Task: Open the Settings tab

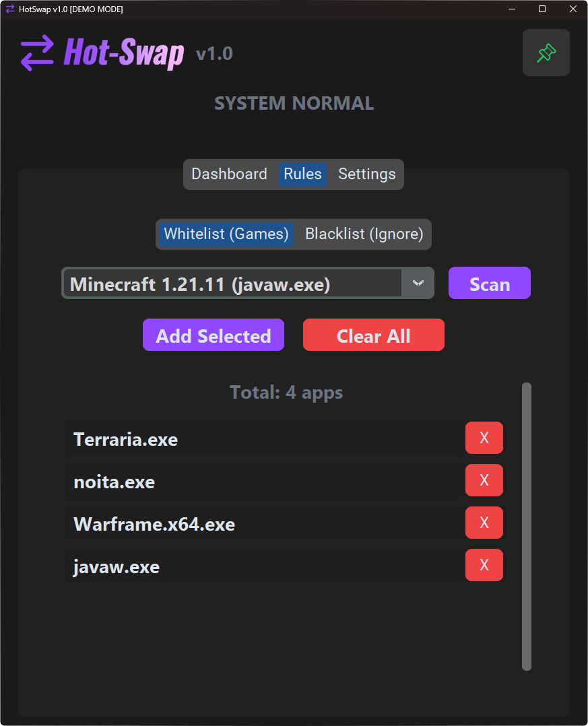Action: click(366, 174)
